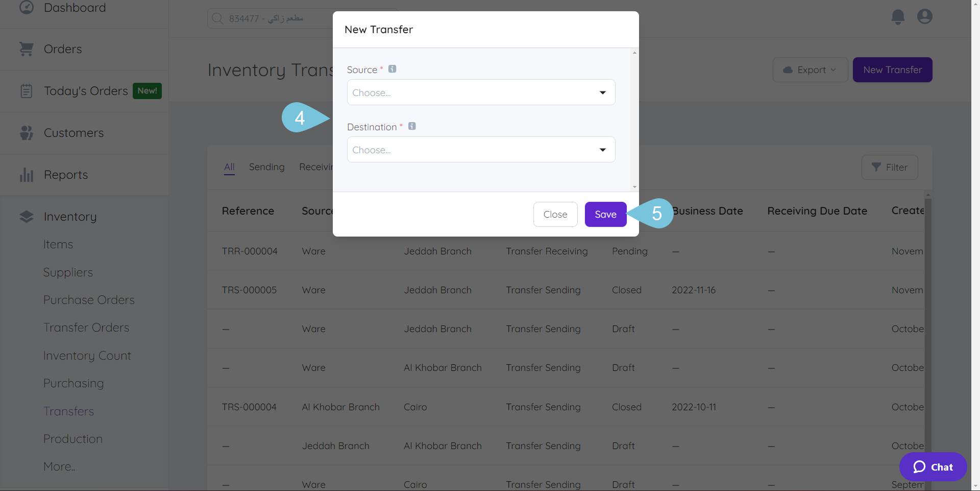Open the Source Choose dropdown
The image size is (980, 491).
point(480,92)
